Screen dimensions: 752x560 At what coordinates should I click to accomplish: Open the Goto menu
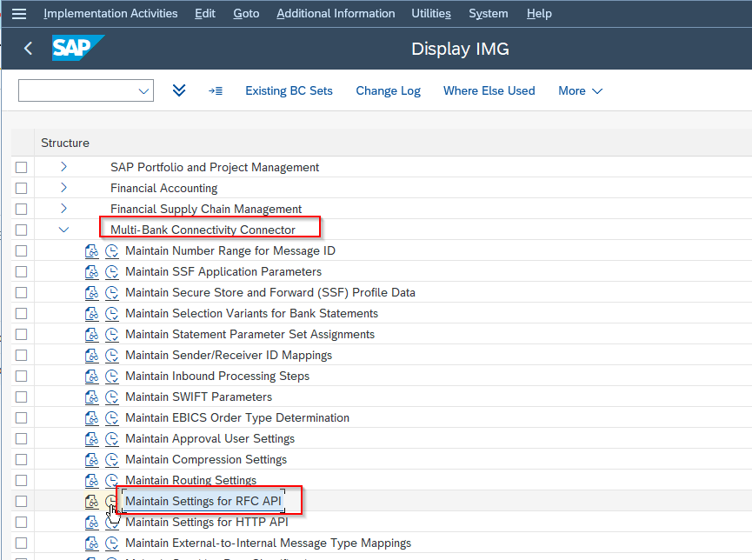(246, 13)
